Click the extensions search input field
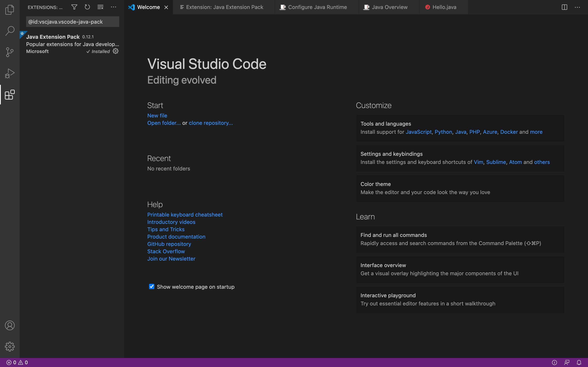 click(72, 22)
